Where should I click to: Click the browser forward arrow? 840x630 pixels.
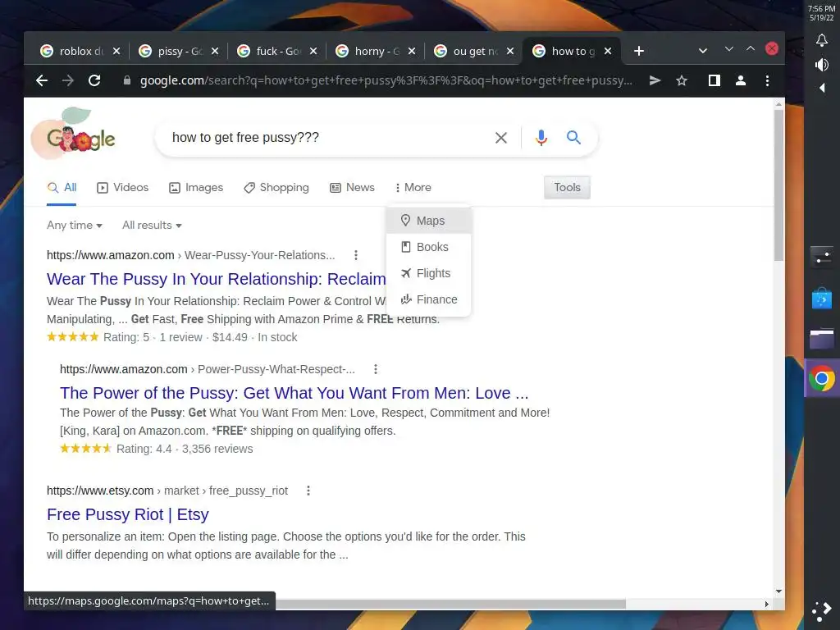pos(67,80)
